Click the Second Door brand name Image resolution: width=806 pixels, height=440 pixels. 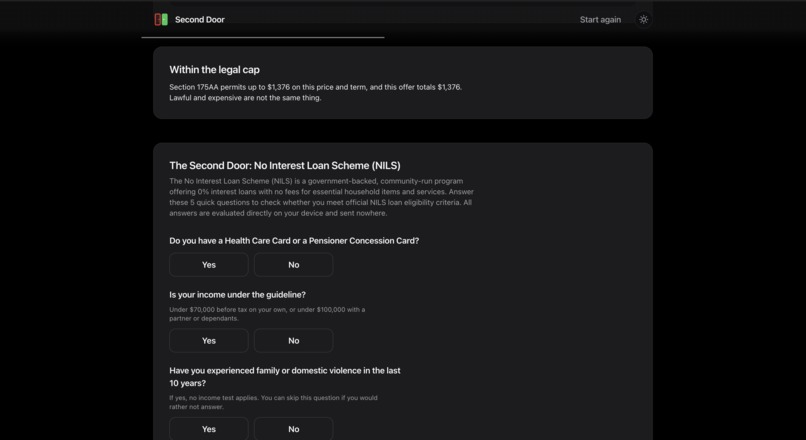[199, 20]
